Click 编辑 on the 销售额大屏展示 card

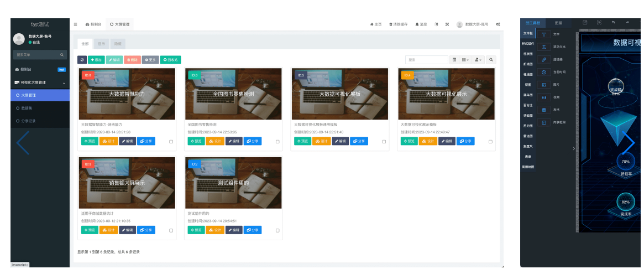click(127, 230)
